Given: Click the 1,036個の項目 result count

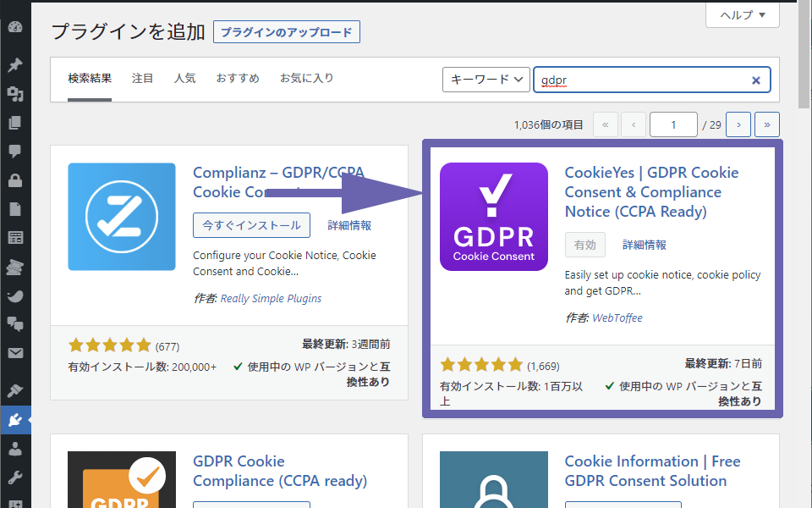Looking at the screenshot, I should point(548,125).
